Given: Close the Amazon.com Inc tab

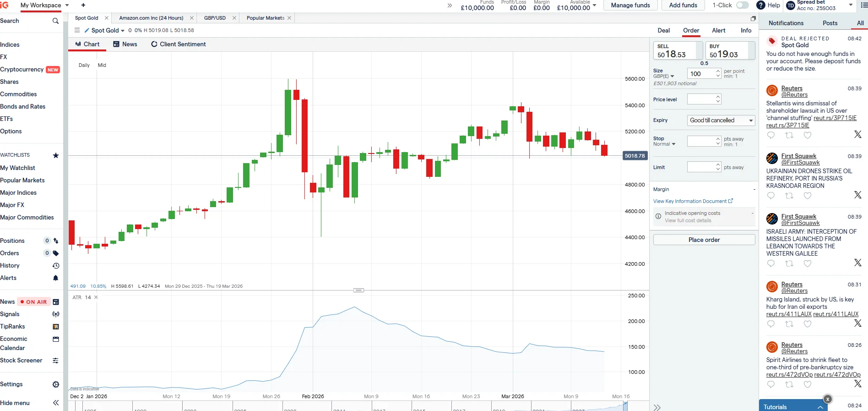Looking at the screenshot, I should coord(192,18).
